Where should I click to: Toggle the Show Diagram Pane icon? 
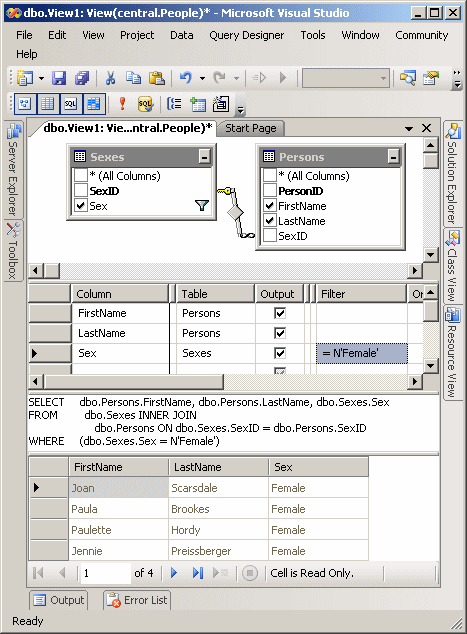[25, 104]
